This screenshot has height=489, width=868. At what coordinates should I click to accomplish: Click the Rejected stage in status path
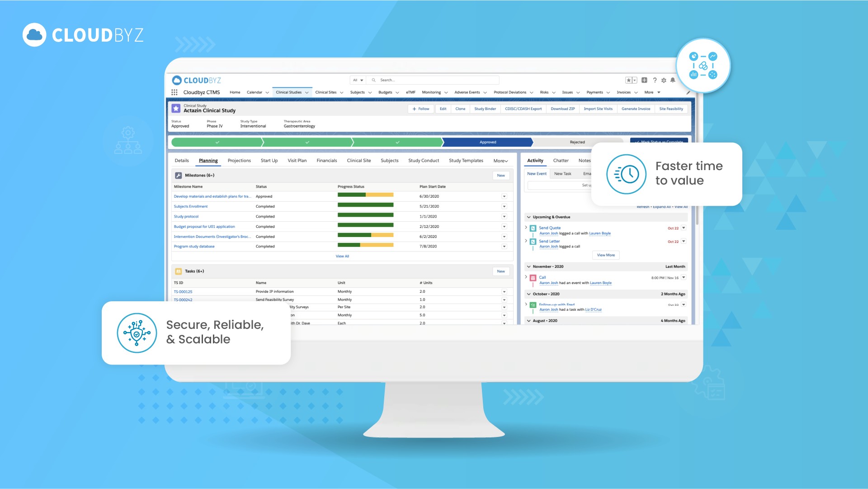click(577, 142)
